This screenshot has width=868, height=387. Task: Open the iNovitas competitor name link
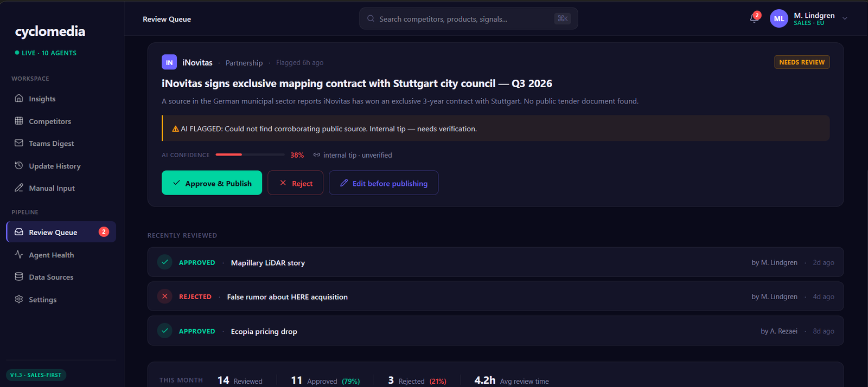[x=197, y=63]
